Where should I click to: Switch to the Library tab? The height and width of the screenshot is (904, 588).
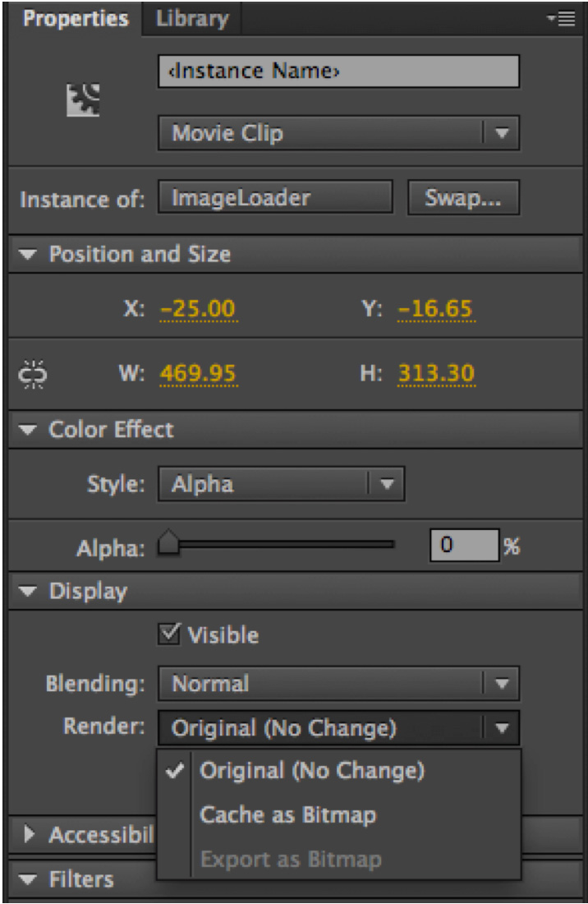pos(192,18)
